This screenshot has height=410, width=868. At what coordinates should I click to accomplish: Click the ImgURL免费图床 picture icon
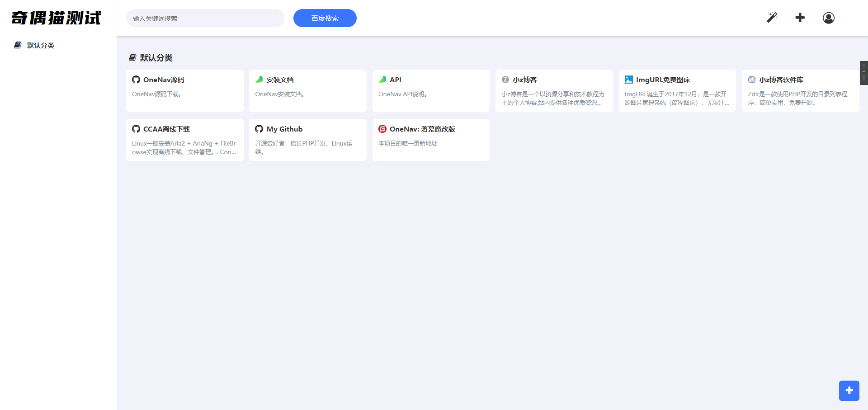click(629, 80)
